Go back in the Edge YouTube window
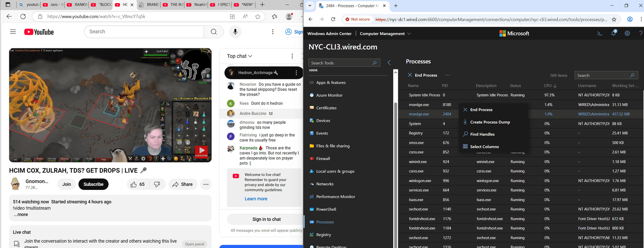The width and height of the screenshot is (644, 248). [x=9, y=17]
